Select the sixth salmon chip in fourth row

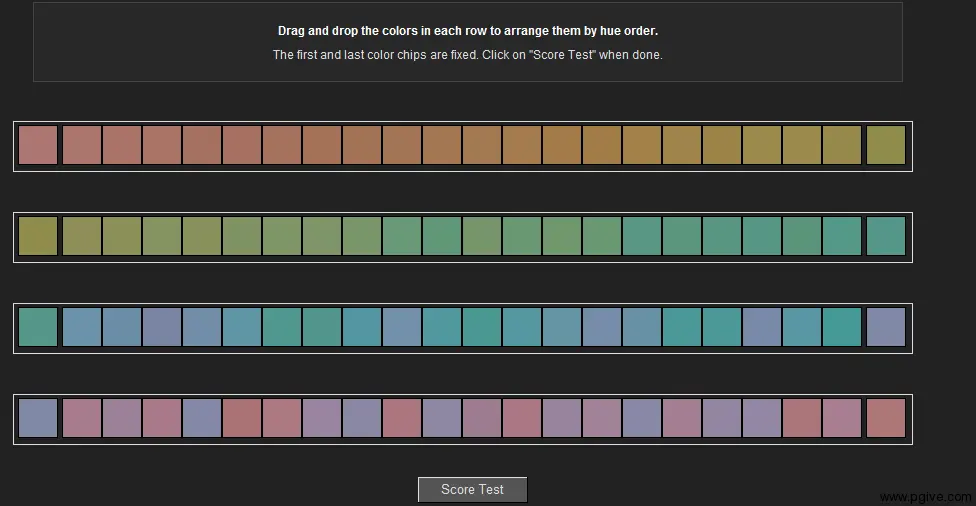(242, 418)
